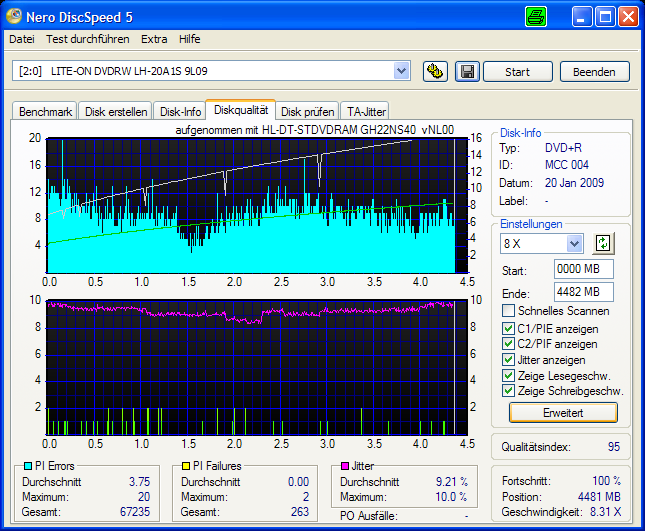Select the Diskqualität tab
Viewport: 645px width, 531px height.
(241, 110)
